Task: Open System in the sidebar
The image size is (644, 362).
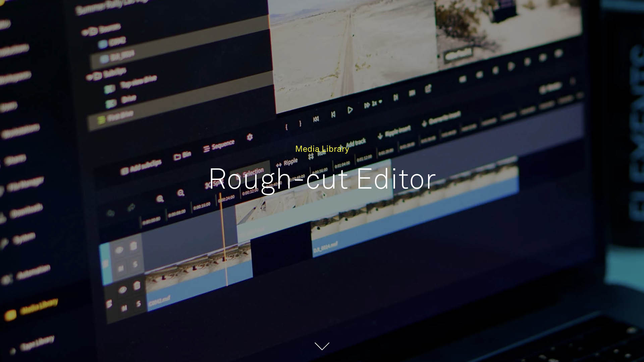Action: click(x=24, y=238)
